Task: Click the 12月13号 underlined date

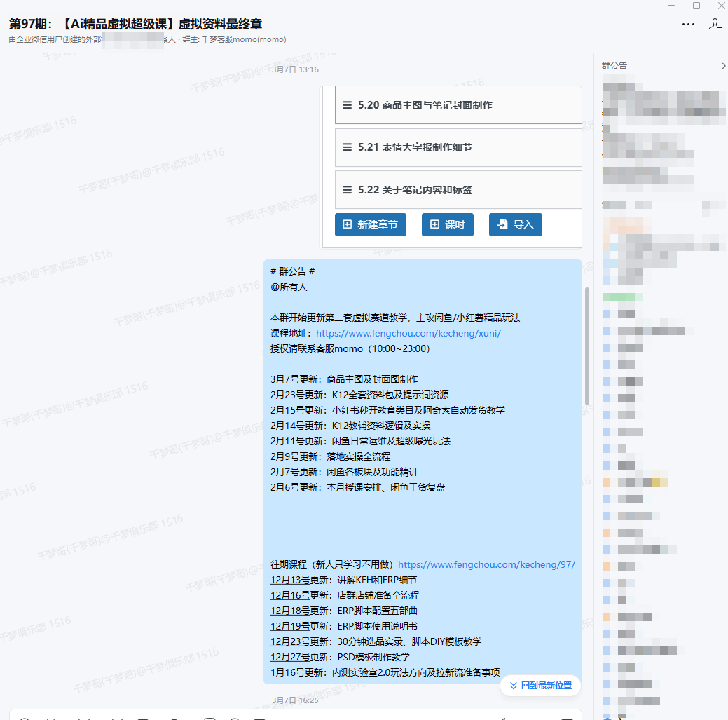Action: (x=290, y=580)
